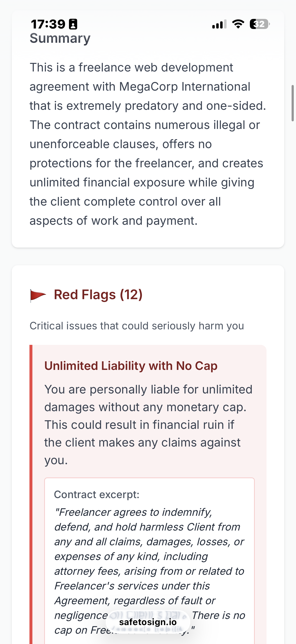The image size is (296, 644).
Task: Open the "Unlimited Liability with No Cap" flag
Action: click(x=131, y=366)
